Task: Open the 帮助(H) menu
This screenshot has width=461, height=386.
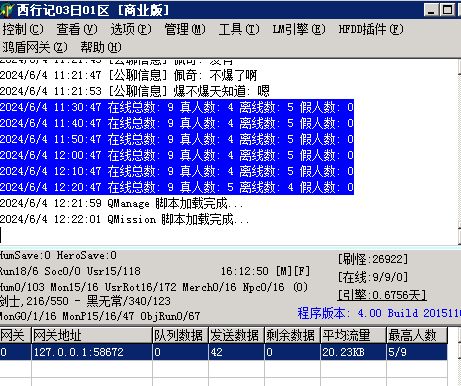Action: 101,47
